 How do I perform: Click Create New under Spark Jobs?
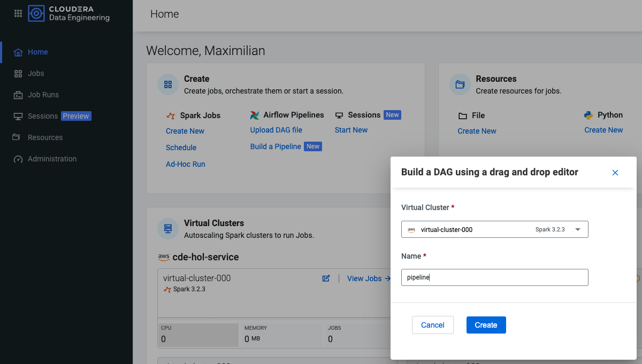click(x=185, y=131)
